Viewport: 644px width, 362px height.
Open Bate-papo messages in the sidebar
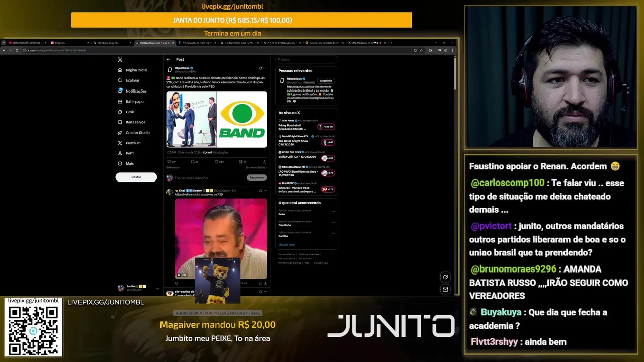click(x=131, y=102)
